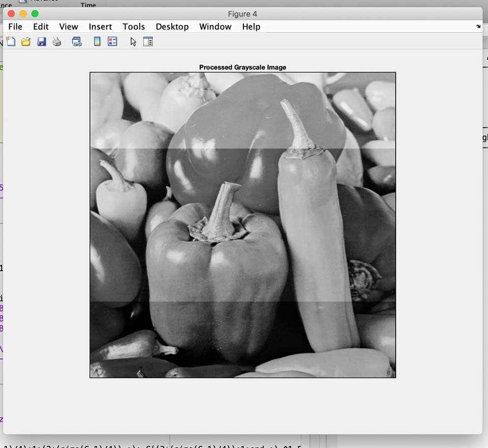Enable the Edit Plot arrow mode
The height and width of the screenshot is (448, 488).
pyautogui.click(x=132, y=41)
